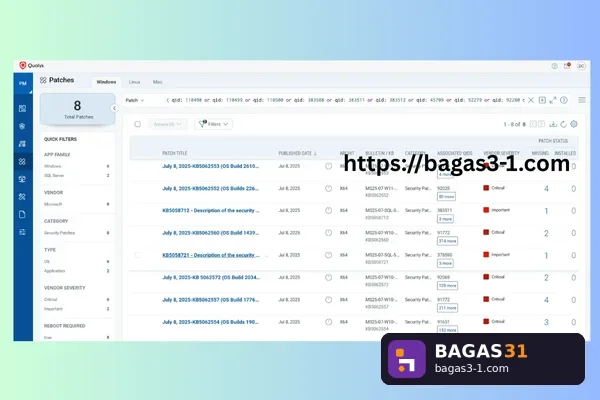Viewport: 600px width, 400px height.
Task: Open the Patch search-type dropdown
Action: tap(135, 100)
